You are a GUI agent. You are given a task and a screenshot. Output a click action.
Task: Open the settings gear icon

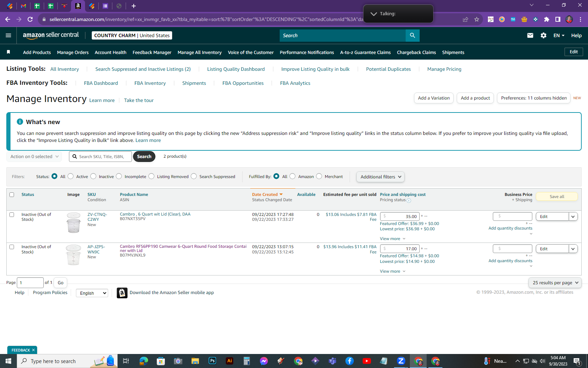click(x=544, y=35)
